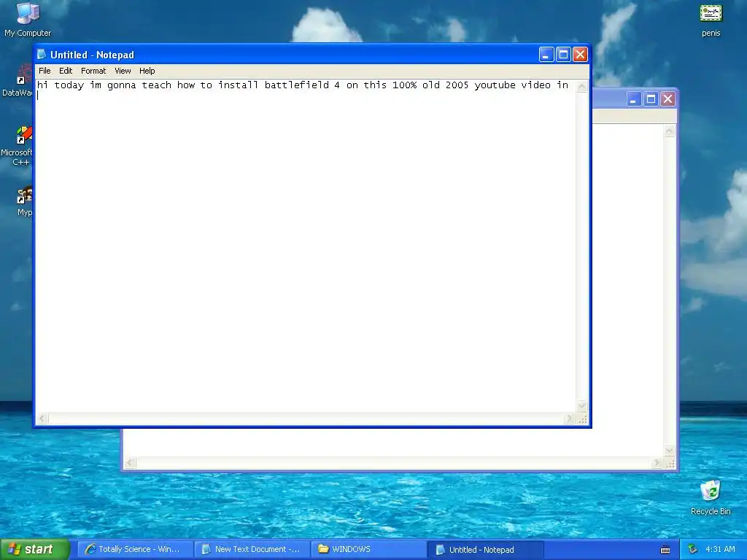Click the Notepad window resize grip

tap(582, 419)
